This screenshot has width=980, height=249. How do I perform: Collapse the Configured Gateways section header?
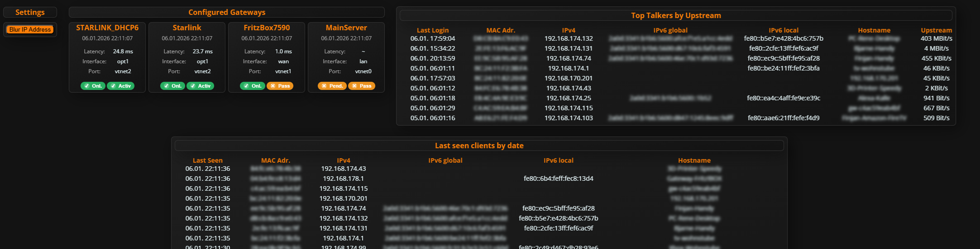[227, 12]
